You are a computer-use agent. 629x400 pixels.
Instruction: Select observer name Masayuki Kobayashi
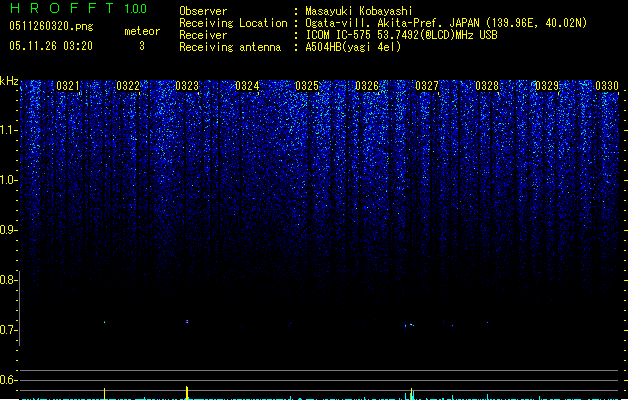tap(359, 11)
